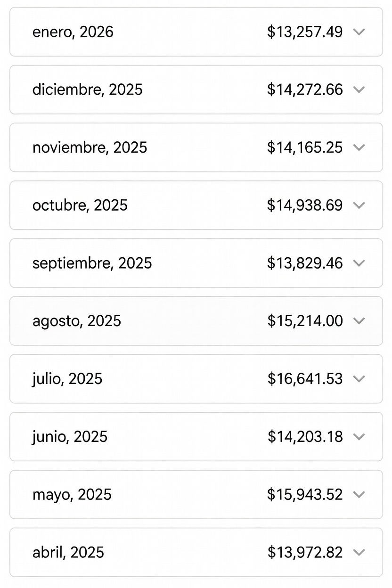This screenshot has width=392, height=588.
Task: Select the $14,165.25 noviembre amount
Action: (x=305, y=147)
